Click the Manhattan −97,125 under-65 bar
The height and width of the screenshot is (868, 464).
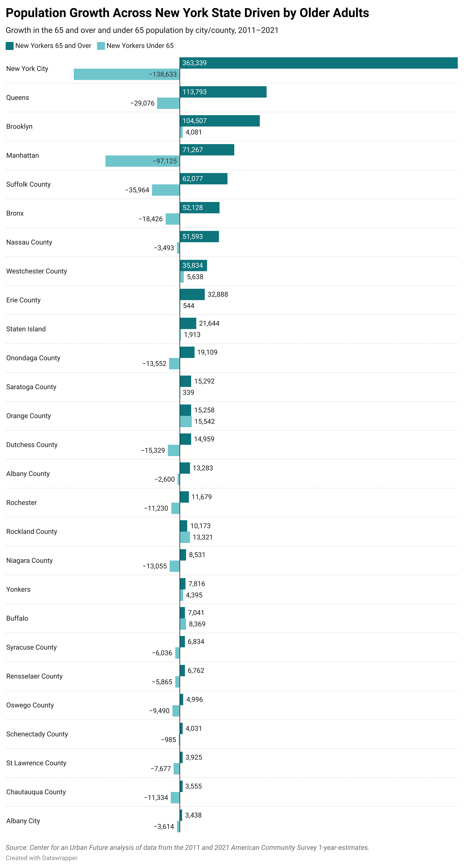[x=142, y=161]
